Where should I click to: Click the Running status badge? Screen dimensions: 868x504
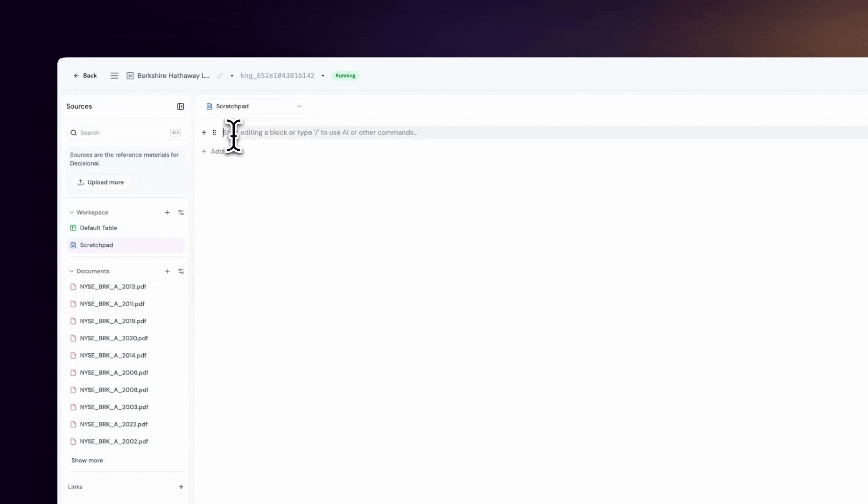pyautogui.click(x=345, y=75)
